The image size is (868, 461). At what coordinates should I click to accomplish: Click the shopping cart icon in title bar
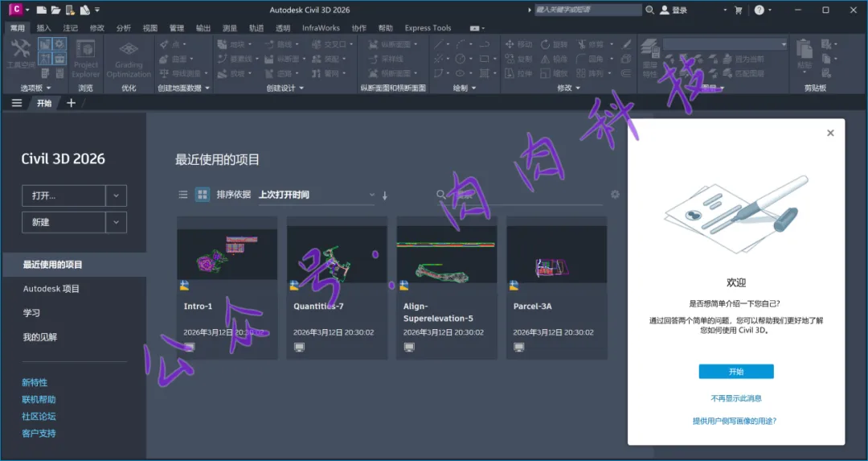(x=738, y=10)
